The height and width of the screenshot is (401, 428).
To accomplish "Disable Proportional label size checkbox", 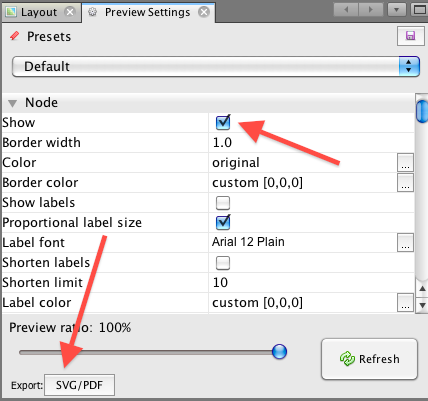I will 223,222.
